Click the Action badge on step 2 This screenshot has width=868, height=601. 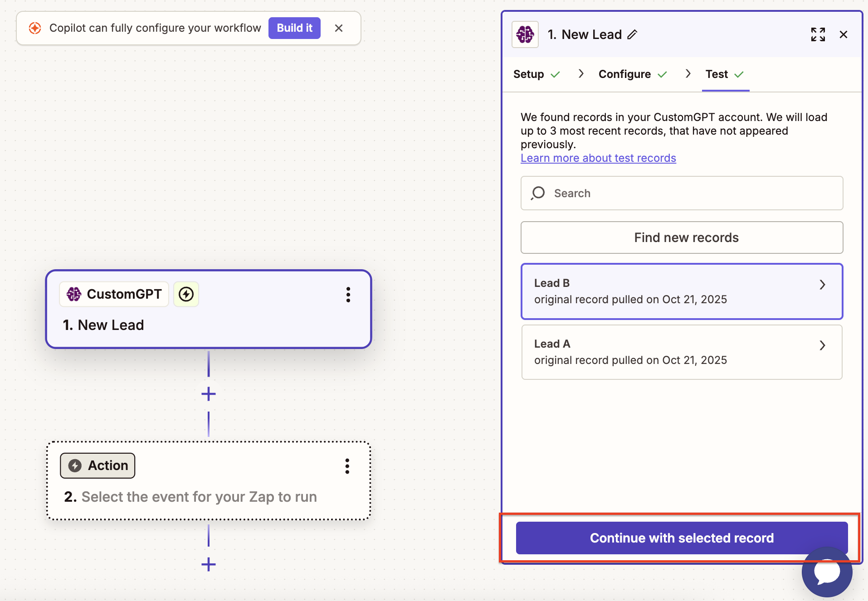click(x=98, y=465)
